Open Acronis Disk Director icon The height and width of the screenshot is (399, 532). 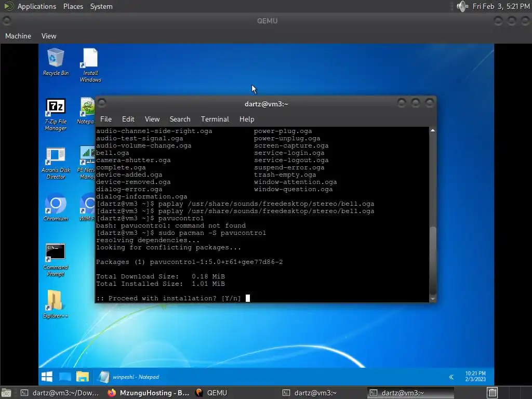coord(55,163)
